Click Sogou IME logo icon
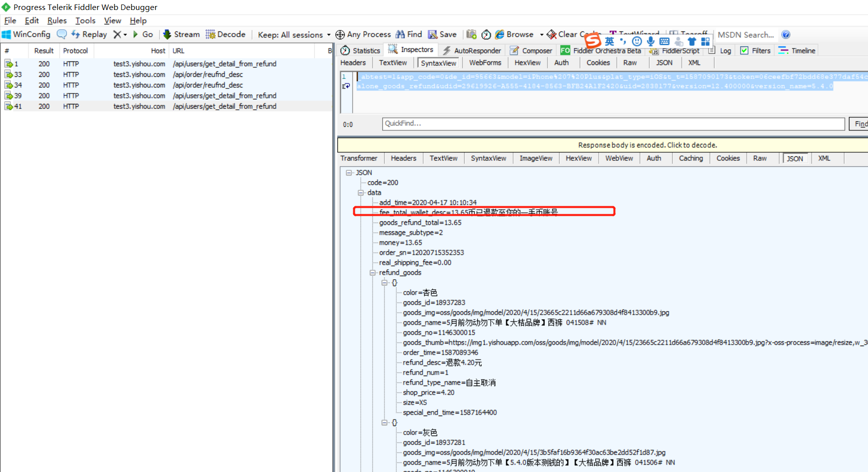This screenshot has height=472, width=868. pyautogui.click(x=593, y=40)
